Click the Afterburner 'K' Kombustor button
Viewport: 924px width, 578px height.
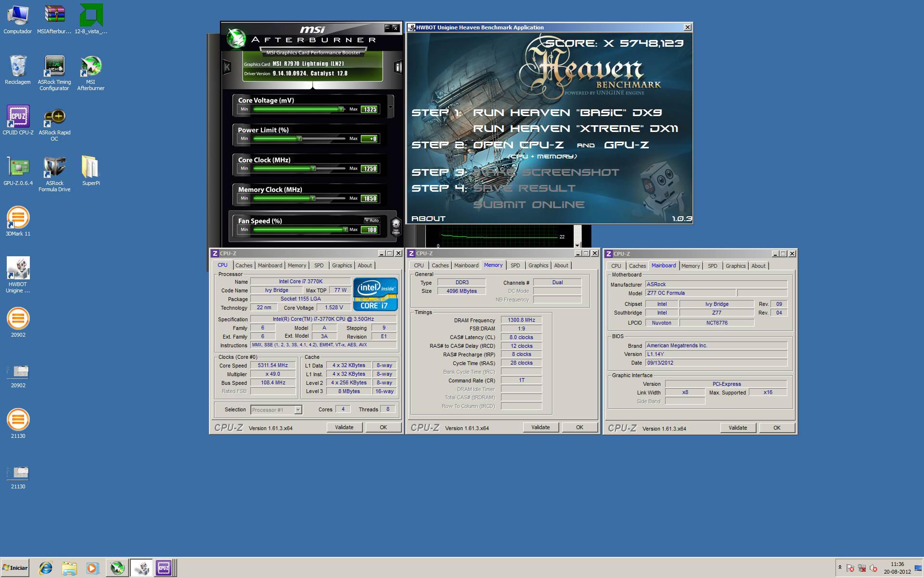point(227,67)
